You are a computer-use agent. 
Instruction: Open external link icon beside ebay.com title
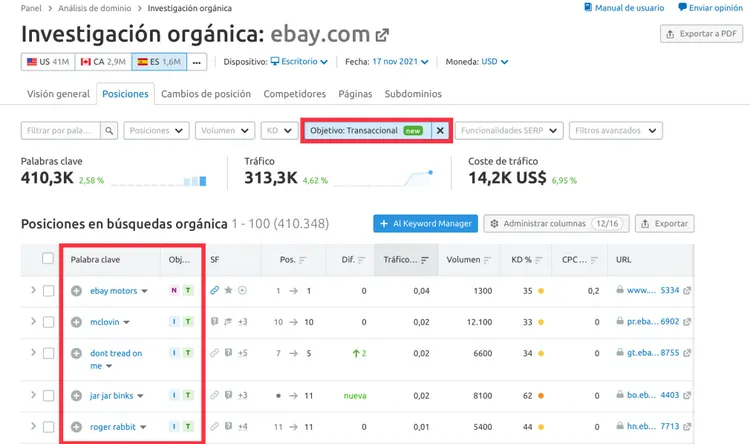(x=382, y=35)
